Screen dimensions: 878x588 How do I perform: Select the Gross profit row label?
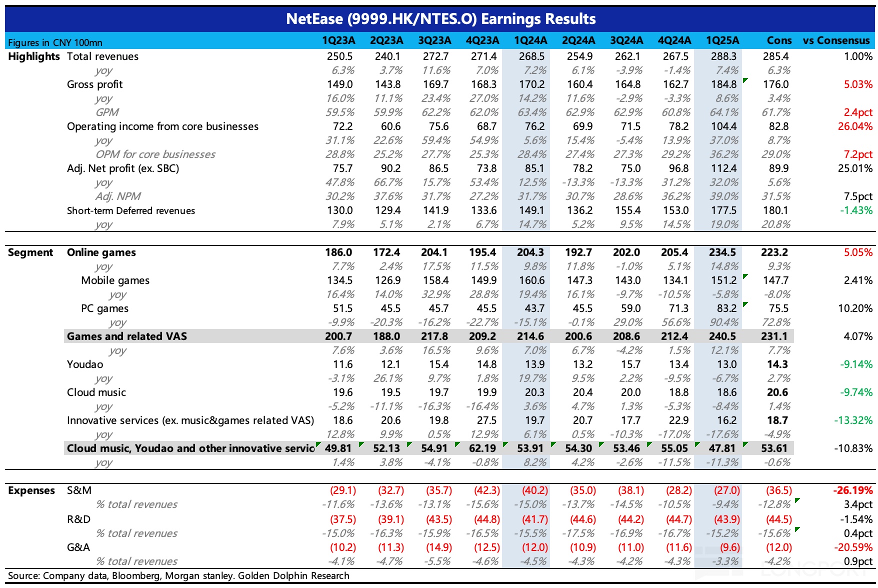pos(95,84)
